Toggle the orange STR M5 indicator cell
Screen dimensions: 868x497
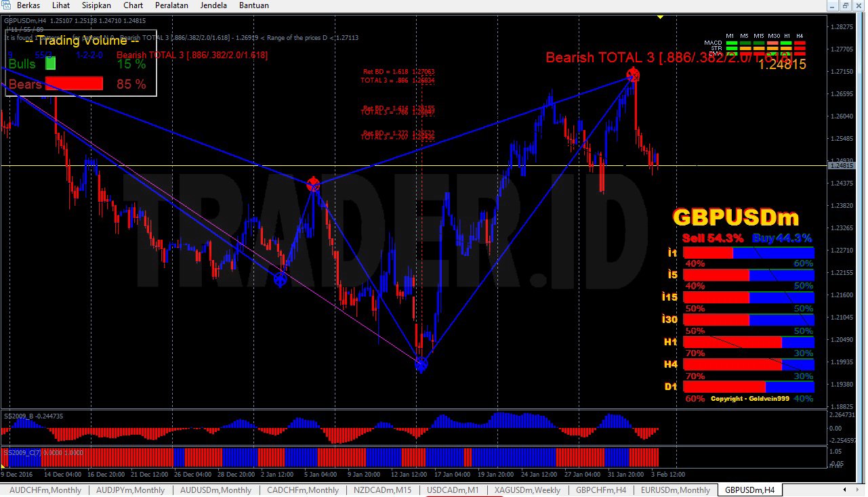[x=745, y=48]
